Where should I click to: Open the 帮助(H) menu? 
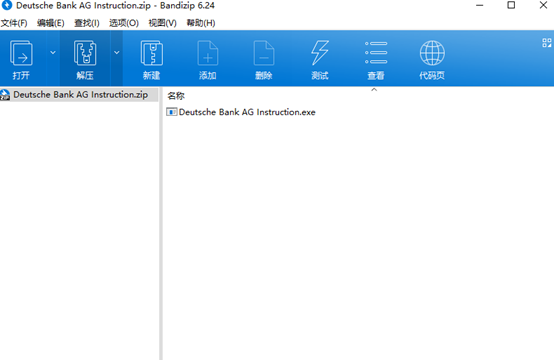[x=201, y=23]
